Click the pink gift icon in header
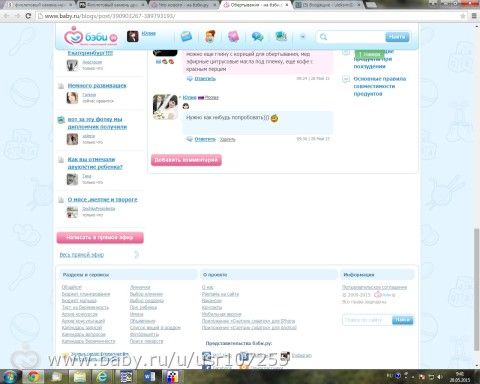Viewport: 480px width, 384px height. tap(233, 36)
